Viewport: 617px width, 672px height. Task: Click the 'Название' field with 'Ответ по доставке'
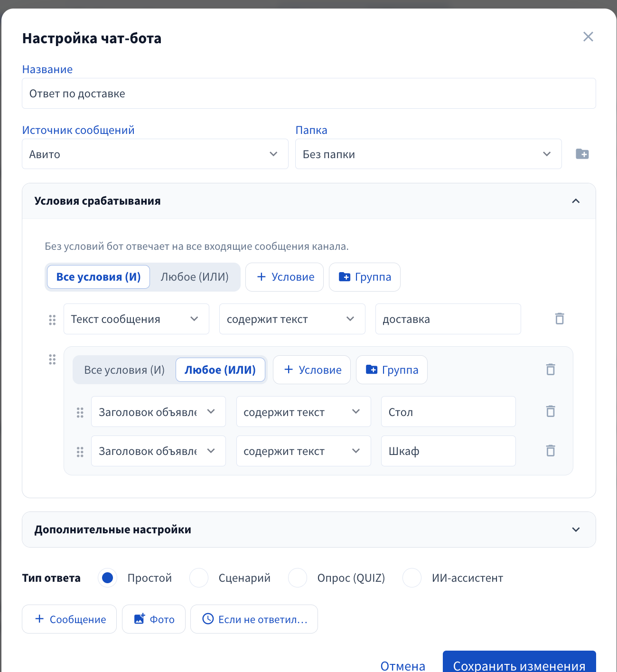[309, 94]
